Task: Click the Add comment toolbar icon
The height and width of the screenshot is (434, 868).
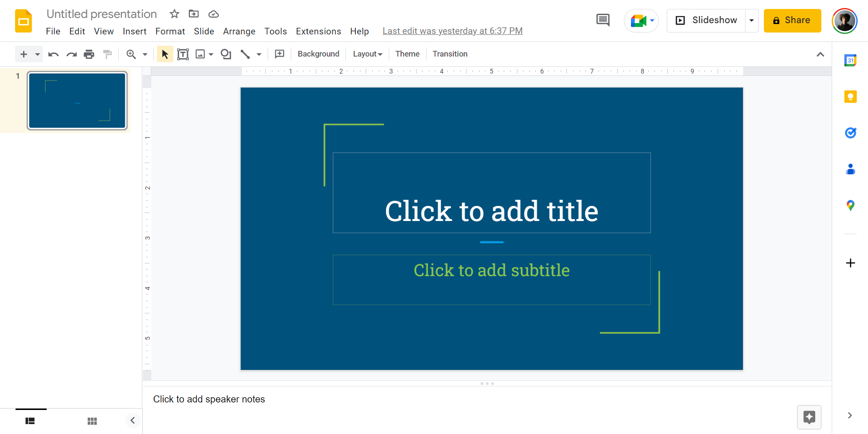Action: 279,54
